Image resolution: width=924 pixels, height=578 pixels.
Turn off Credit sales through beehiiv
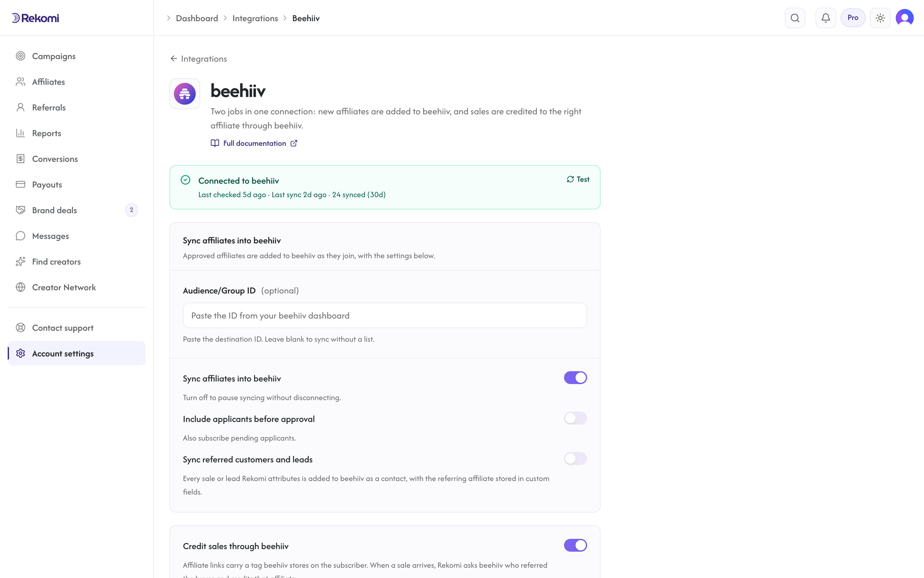point(575,546)
